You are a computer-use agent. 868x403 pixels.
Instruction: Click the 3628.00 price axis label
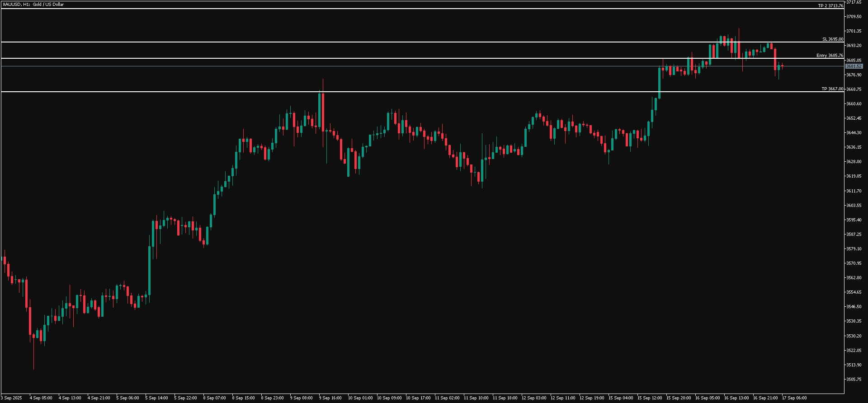tap(854, 162)
